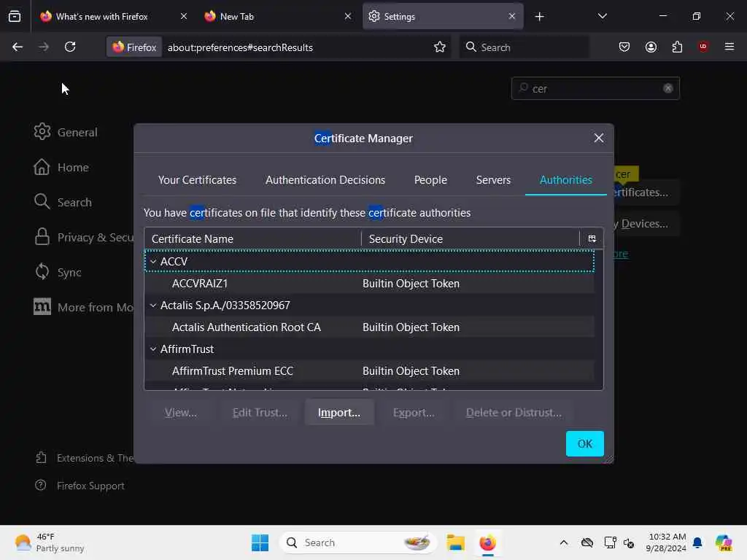
Task: Focus the settings search field containing cer
Action: (595, 88)
